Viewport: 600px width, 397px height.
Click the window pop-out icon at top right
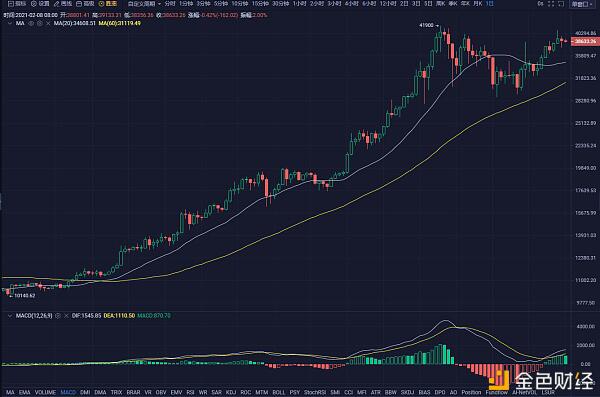click(x=561, y=4)
